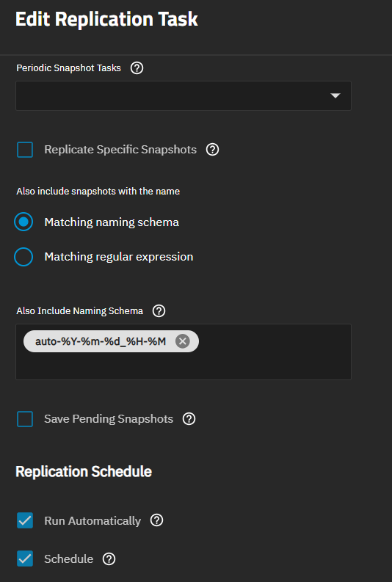Remove the auto-%Y-%m-%d_%H-%M schema chip
This screenshot has height=582, width=392.
tap(182, 341)
